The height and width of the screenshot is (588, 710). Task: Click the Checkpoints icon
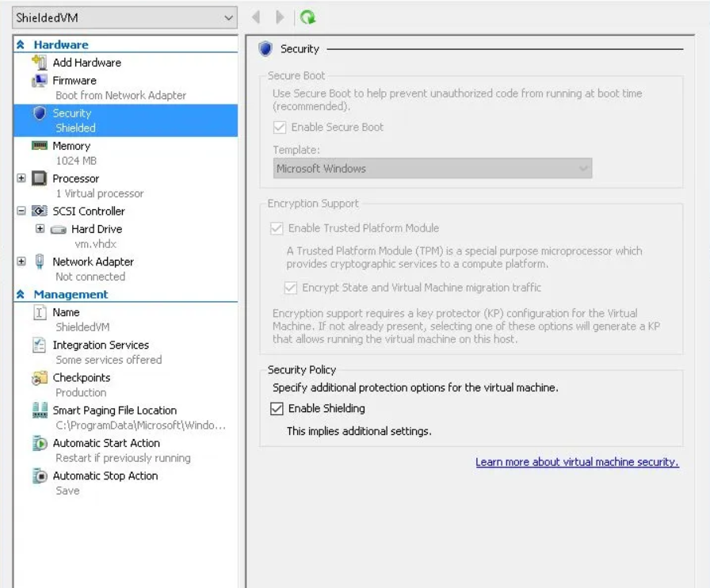coord(40,379)
